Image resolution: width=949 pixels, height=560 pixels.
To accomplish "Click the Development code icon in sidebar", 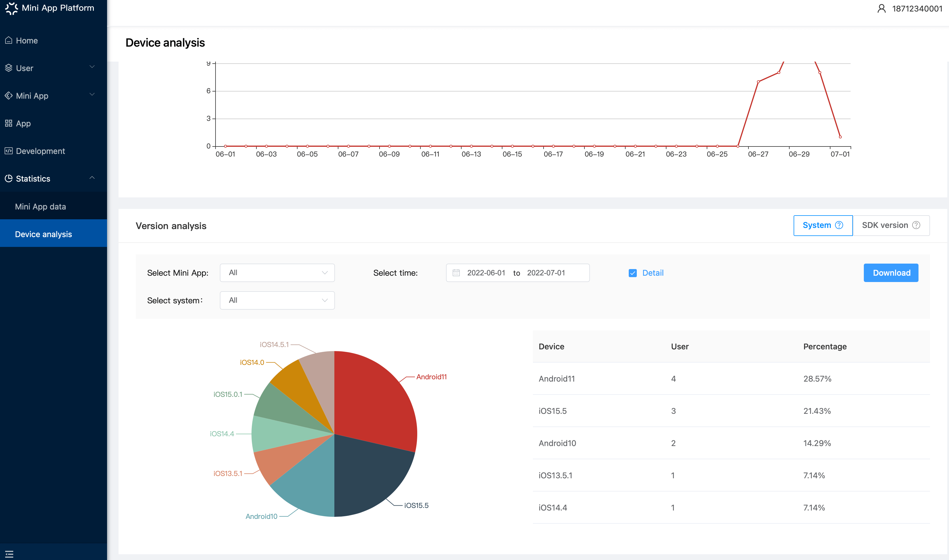I will pos(9,151).
